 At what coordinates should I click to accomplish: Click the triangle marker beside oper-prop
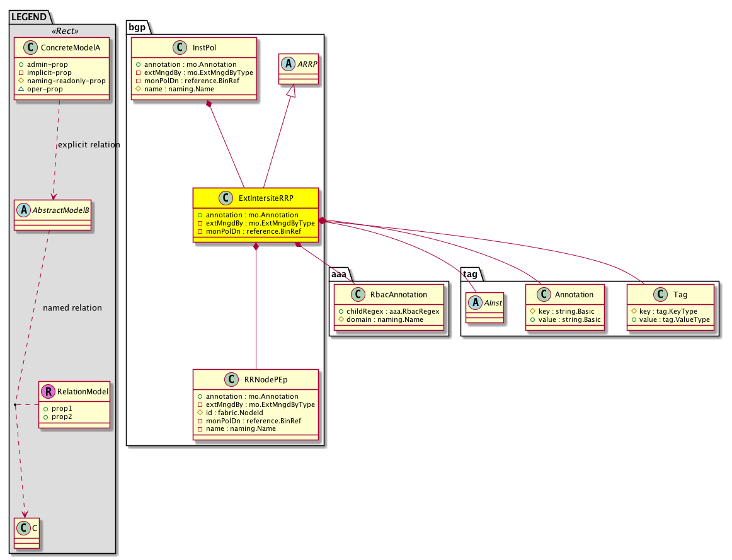click(21, 89)
